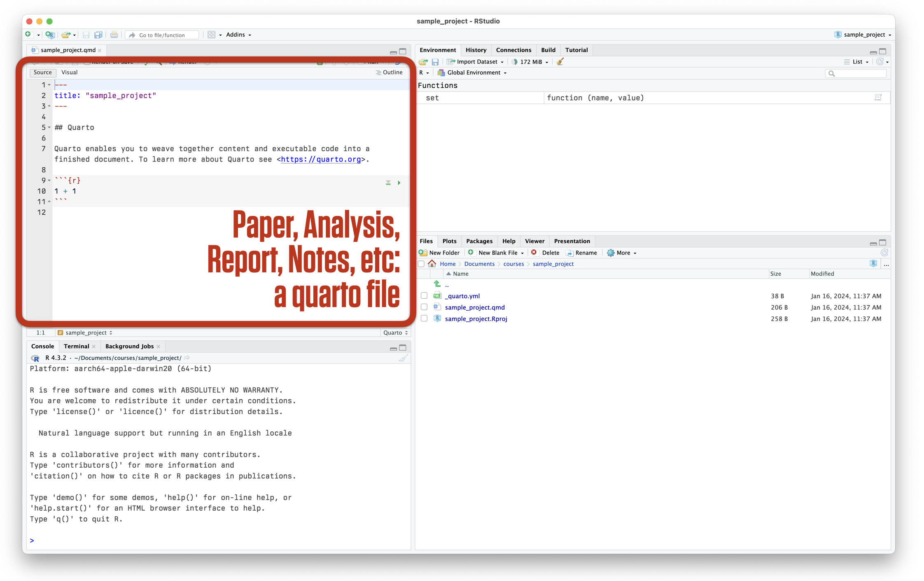Viewport: 924px width, 581px height.
Task: Switch to the History tab
Action: pos(476,50)
